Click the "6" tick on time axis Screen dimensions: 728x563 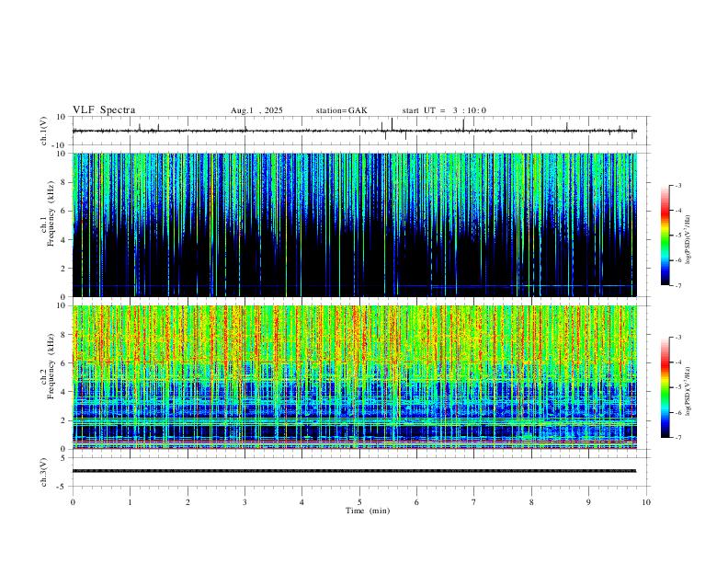pos(416,502)
